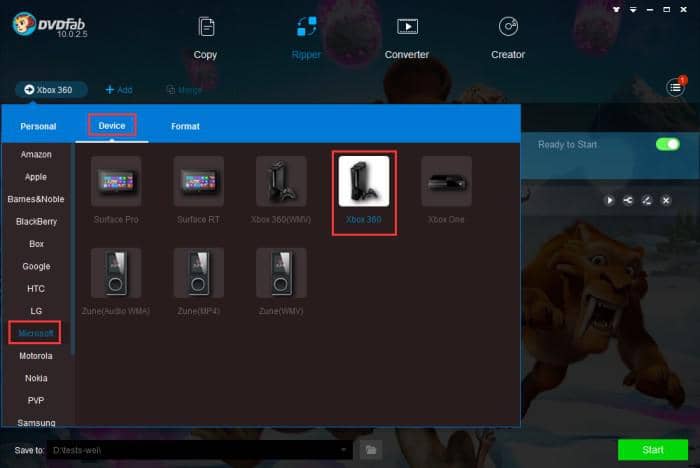Image resolution: width=700 pixels, height=468 pixels.
Task: Open the Ripper module
Action: (x=306, y=38)
